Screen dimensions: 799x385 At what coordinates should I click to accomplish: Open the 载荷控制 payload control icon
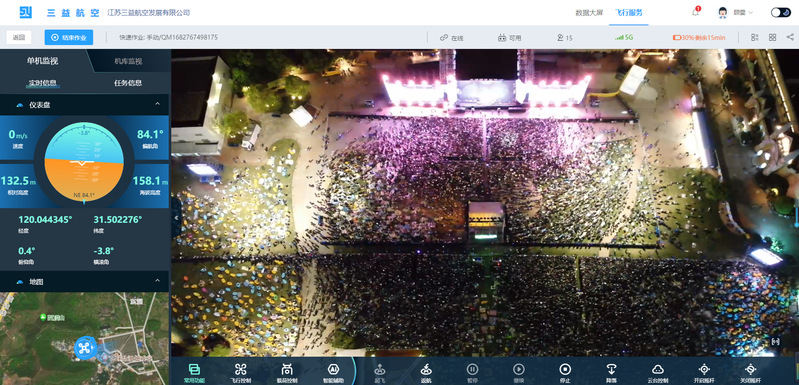[x=287, y=370]
